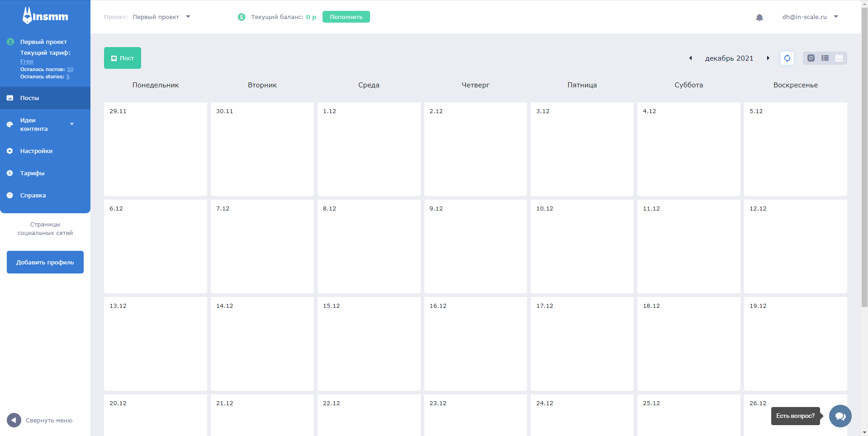The height and width of the screenshot is (436, 868).
Task: Select the 3.12 calendar day
Action: pyautogui.click(x=582, y=149)
